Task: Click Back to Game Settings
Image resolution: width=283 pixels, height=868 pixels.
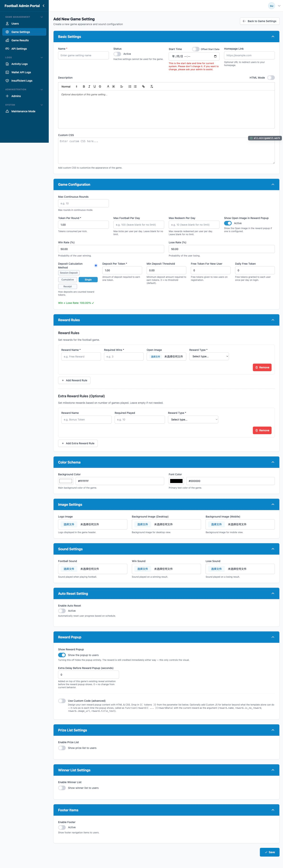Action: pos(260,21)
